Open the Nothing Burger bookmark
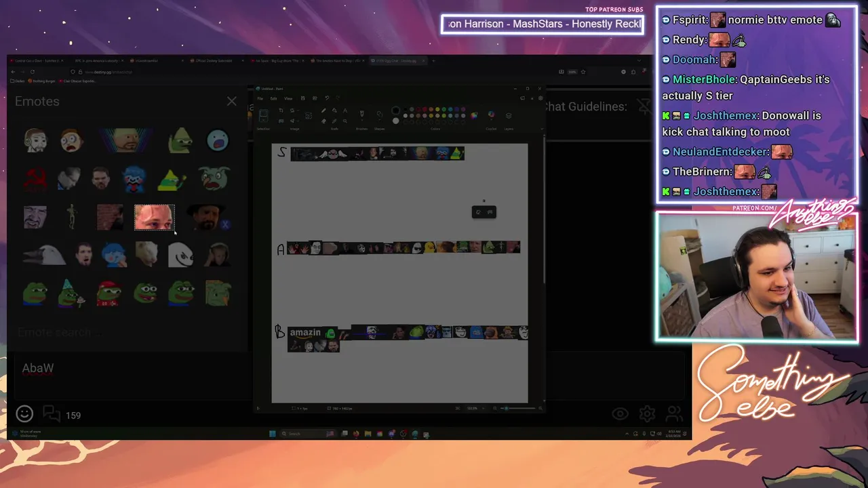This screenshot has width=868, height=488. click(x=41, y=81)
